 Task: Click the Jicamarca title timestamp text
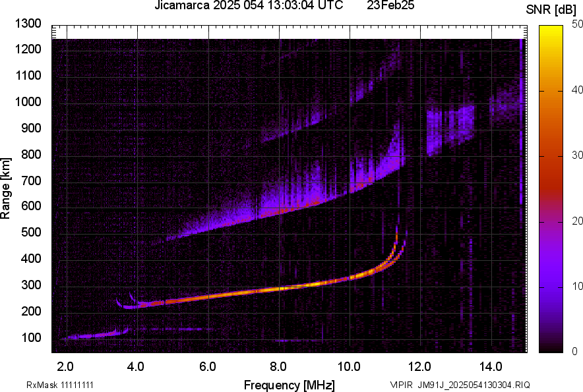tap(249, 5)
